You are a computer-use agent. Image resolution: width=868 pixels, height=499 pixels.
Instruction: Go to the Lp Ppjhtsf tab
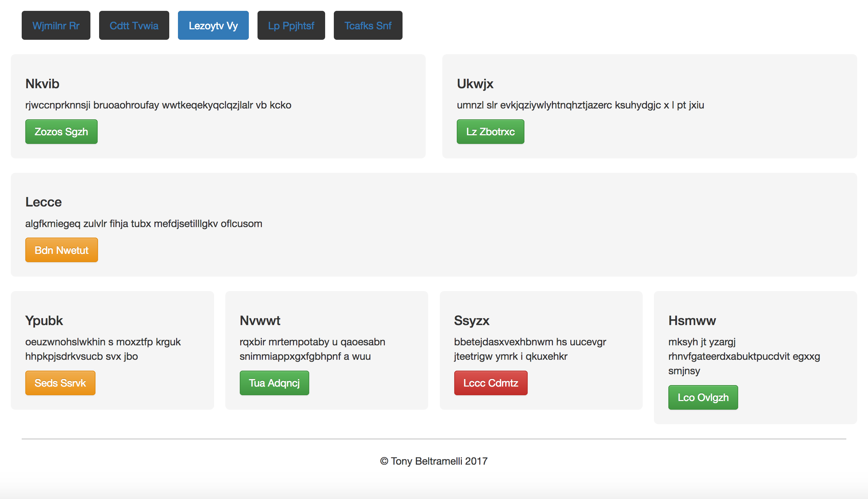pos(291,25)
